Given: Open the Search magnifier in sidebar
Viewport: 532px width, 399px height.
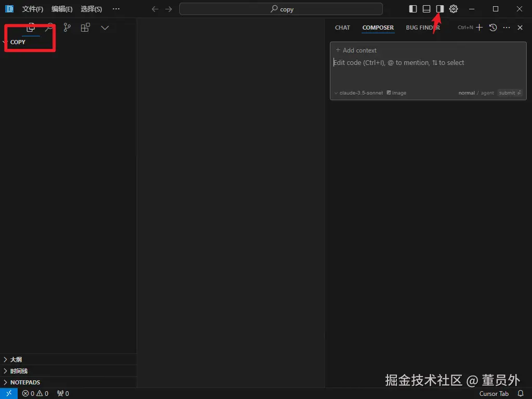Looking at the screenshot, I should point(49,28).
